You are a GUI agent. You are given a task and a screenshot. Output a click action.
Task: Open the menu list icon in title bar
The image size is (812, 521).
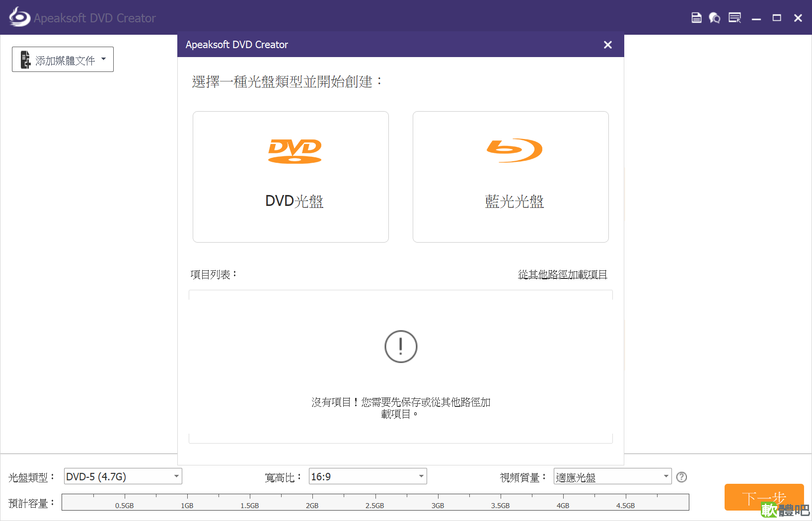(x=735, y=18)
